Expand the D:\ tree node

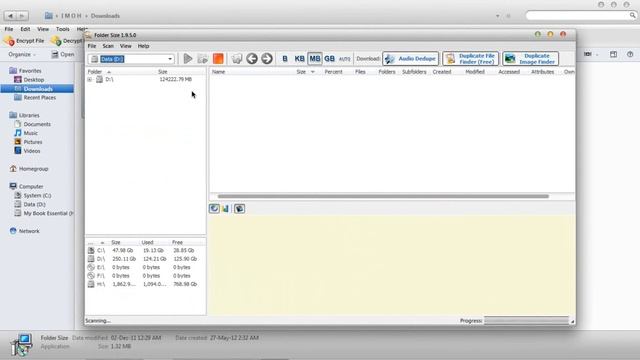click(x=89, y=80)
